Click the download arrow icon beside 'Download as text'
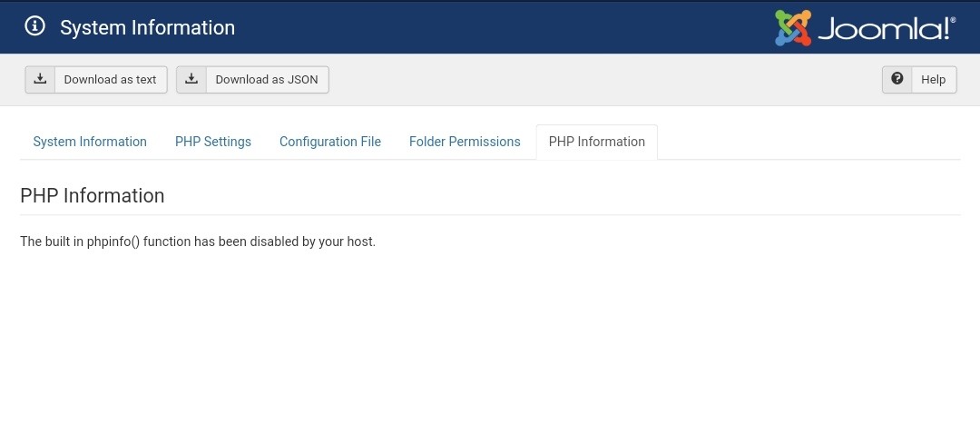Image resolution: width=980 pixels, height=444 pixels. [x=40, y=79]
